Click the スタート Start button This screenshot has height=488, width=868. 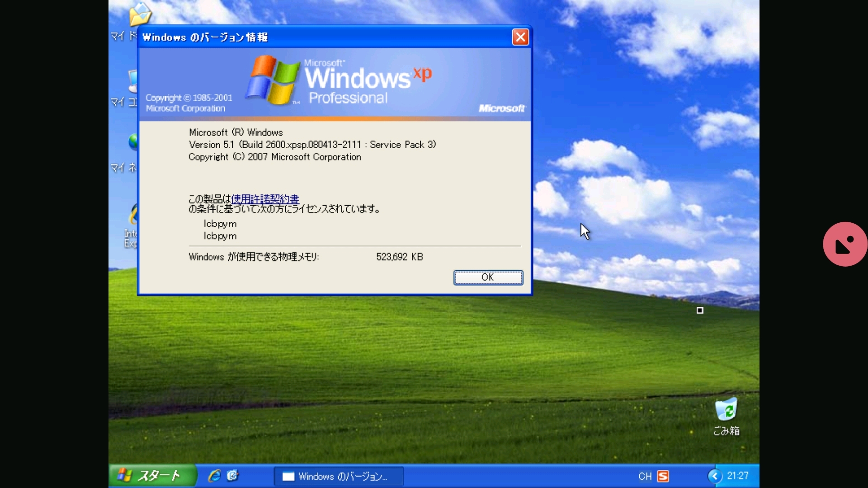pos(152,476)
